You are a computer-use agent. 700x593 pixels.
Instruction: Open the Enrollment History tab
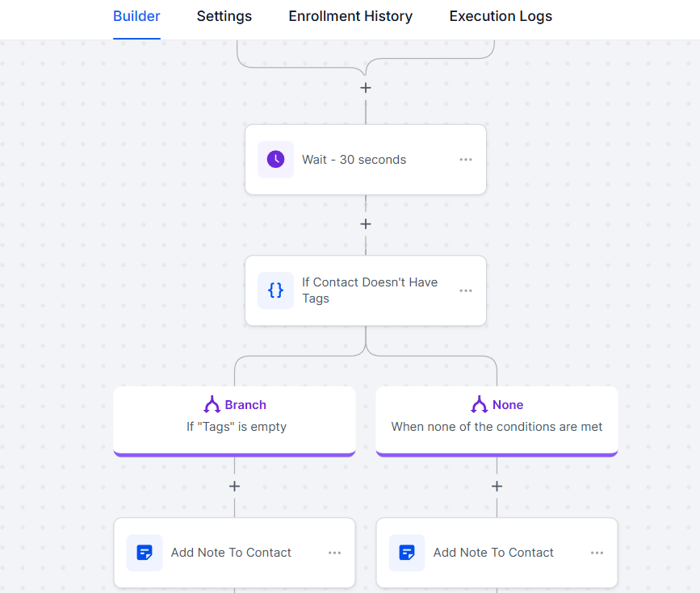(x=350, y=16)
